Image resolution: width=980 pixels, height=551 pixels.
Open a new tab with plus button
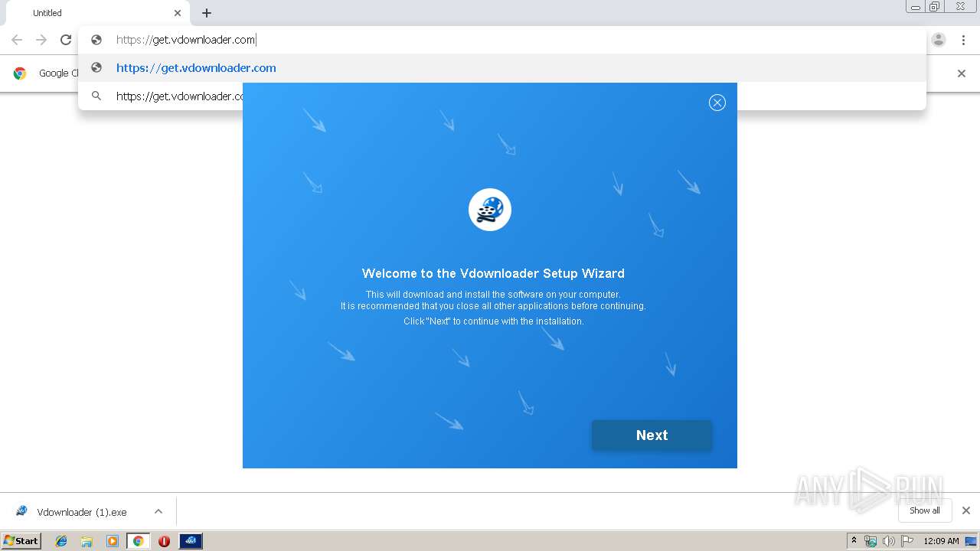coord(207,13)
